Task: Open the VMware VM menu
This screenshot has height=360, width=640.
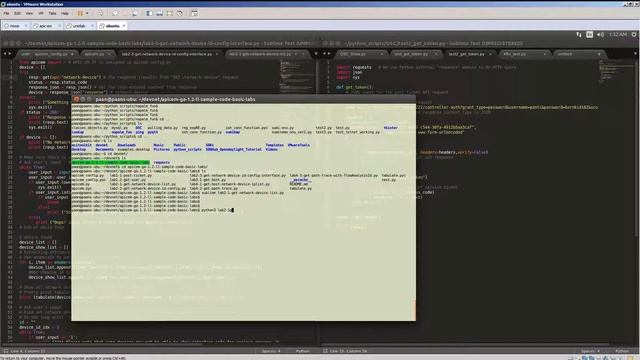Action: [x=41, y=13]
